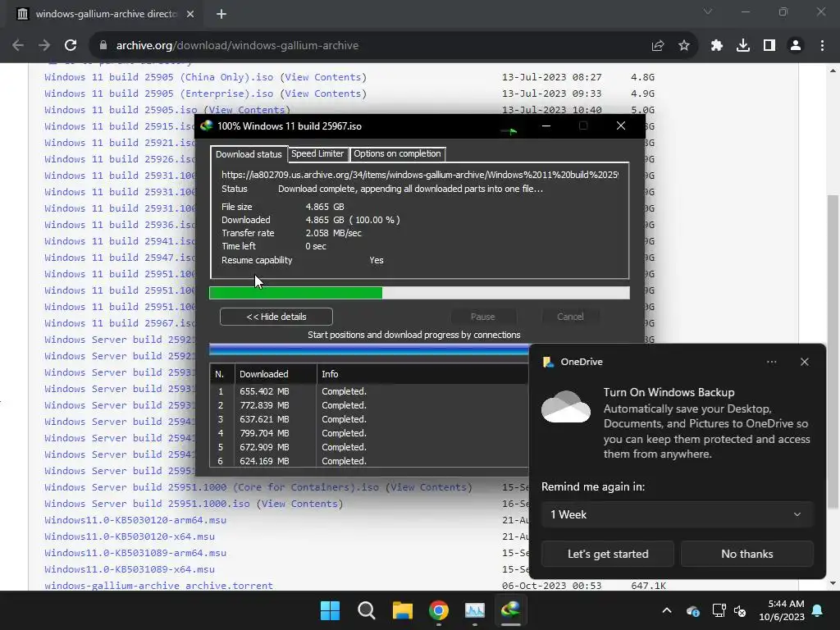
Task: Select connection row 1 with 655.402 MB
Action: pyautogui.click(x=369, y=391)
